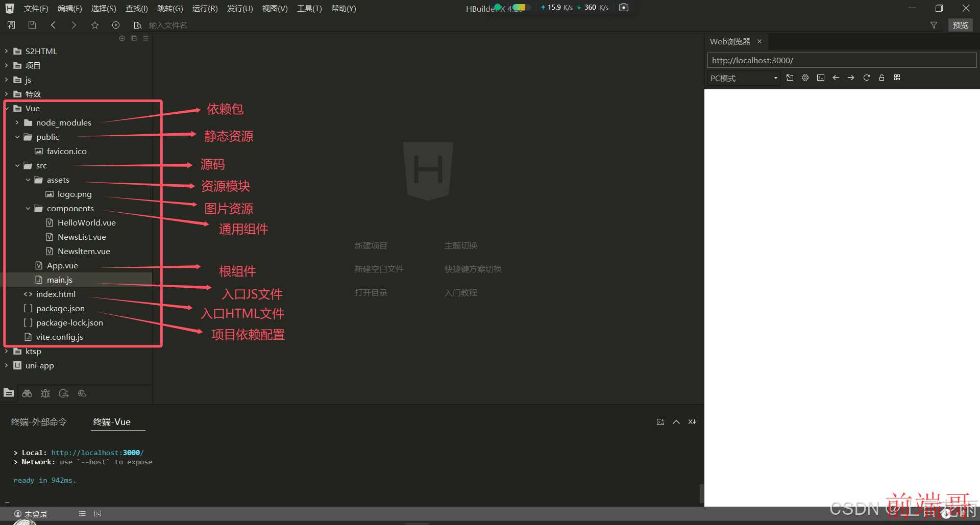Click 入门教程 on welcome page
This screenshot has height=525, width=980.
461,292
